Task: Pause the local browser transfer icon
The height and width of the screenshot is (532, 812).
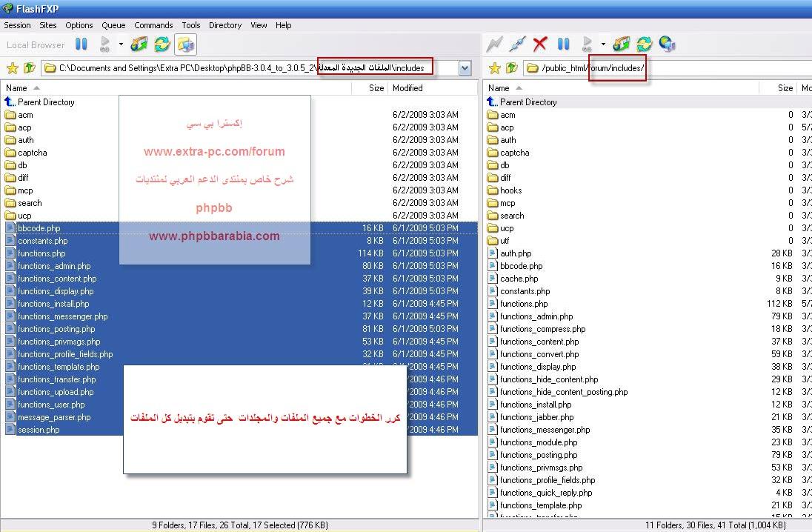Action: pyautogui.click(x=81, y=44)
